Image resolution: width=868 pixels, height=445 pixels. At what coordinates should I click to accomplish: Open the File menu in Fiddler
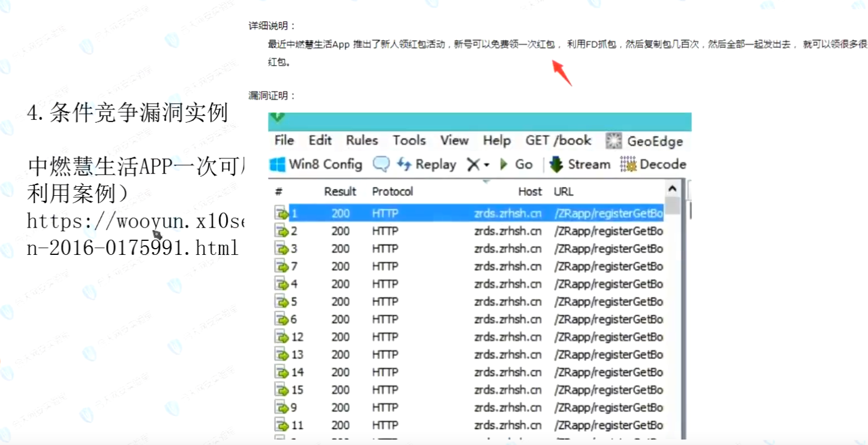coord(284,141)
